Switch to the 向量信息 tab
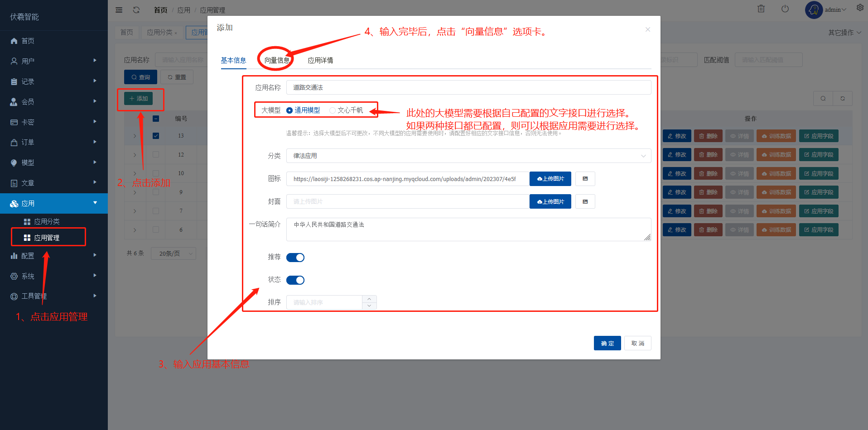 [276, 60]
